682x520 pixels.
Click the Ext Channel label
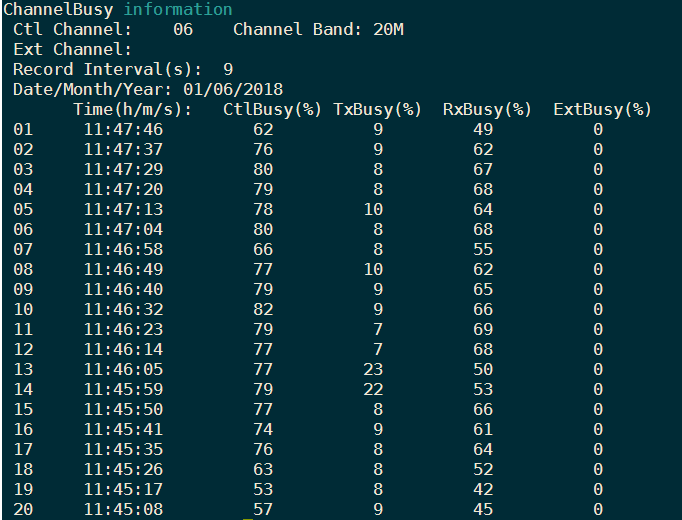(x=72, y=49)
